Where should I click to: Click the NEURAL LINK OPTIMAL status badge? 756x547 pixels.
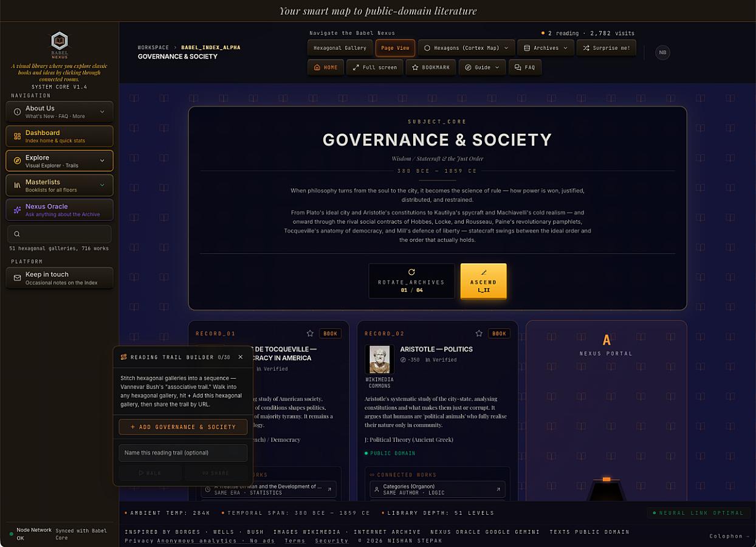(x=698, y=513)
